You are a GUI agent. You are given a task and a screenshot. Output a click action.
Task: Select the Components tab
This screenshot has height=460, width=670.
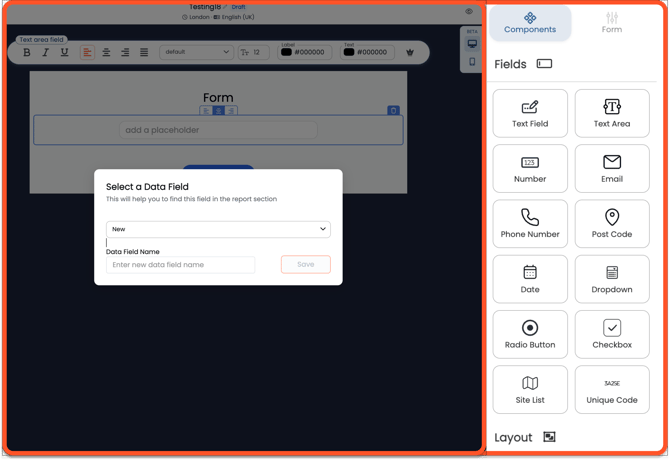click(x=530, y=22)
